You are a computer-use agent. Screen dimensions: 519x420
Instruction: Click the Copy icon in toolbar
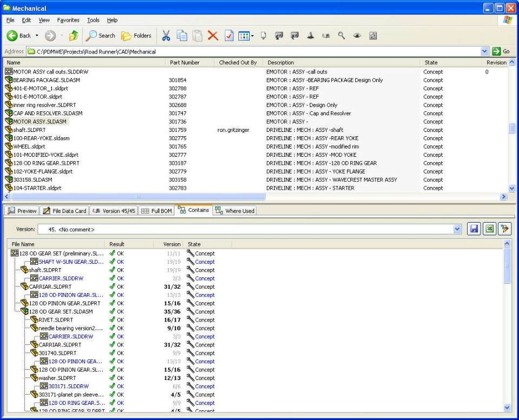pyautogui.click(x=182, y=36)
